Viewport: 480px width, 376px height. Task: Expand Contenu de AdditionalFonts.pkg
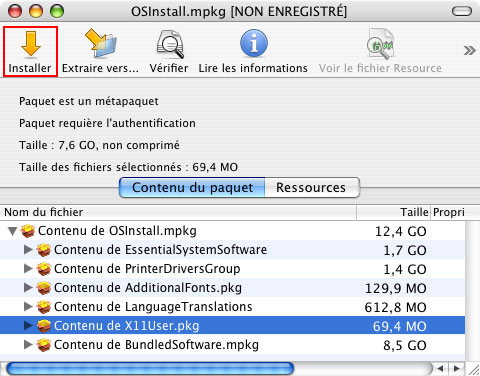(x=28, y=287)
